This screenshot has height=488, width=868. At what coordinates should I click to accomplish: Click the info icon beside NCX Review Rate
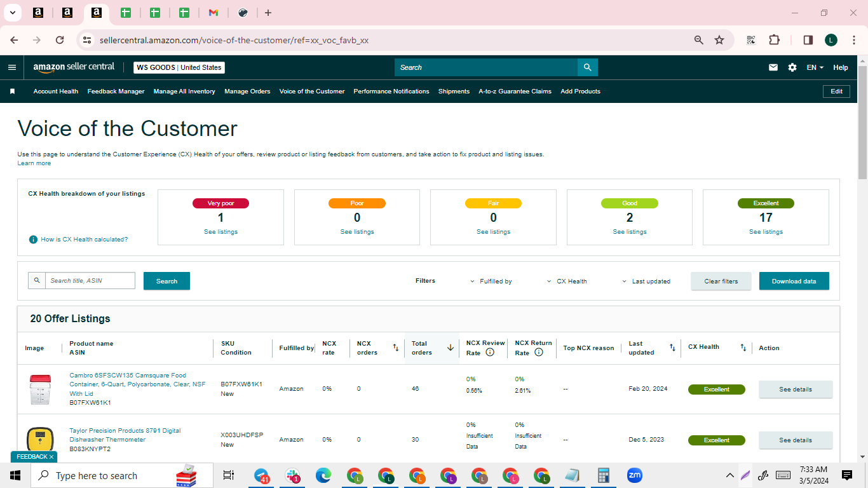coord(490,352)
